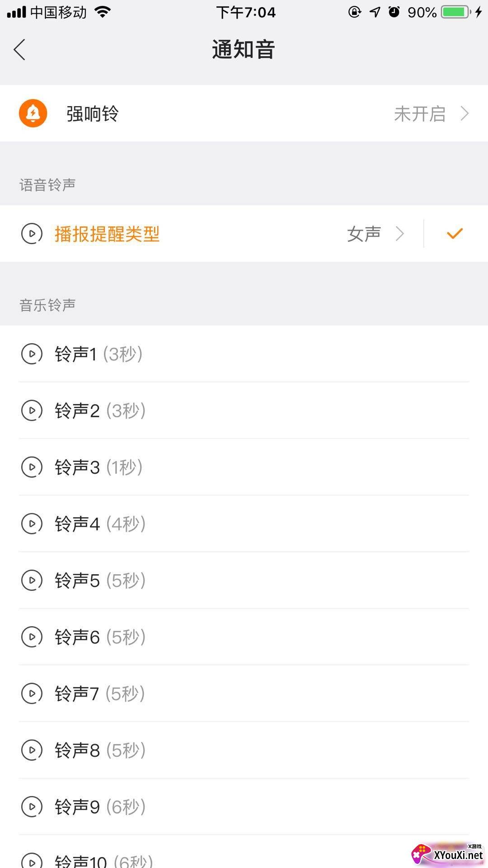Play preview of 铃声3
Image resolution: width=488 pixels, height=868 pixels.
pyautogui.click(x=32, y=467)
